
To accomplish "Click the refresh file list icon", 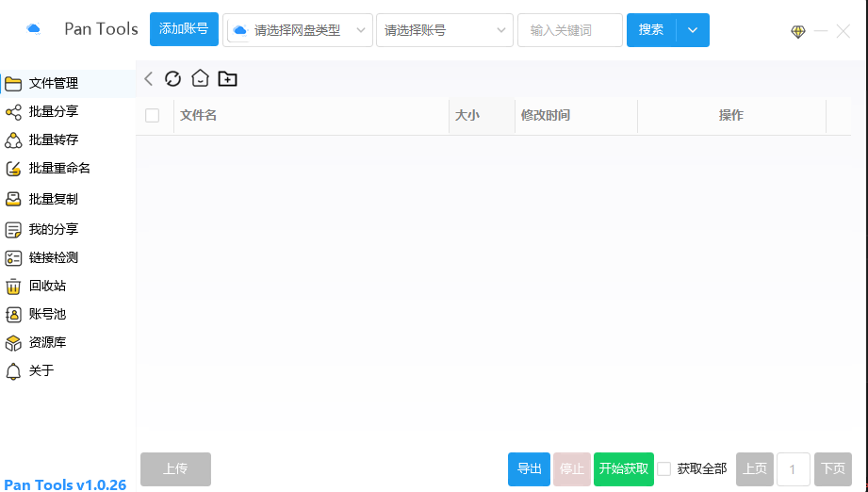I will [x=172, y=79].
